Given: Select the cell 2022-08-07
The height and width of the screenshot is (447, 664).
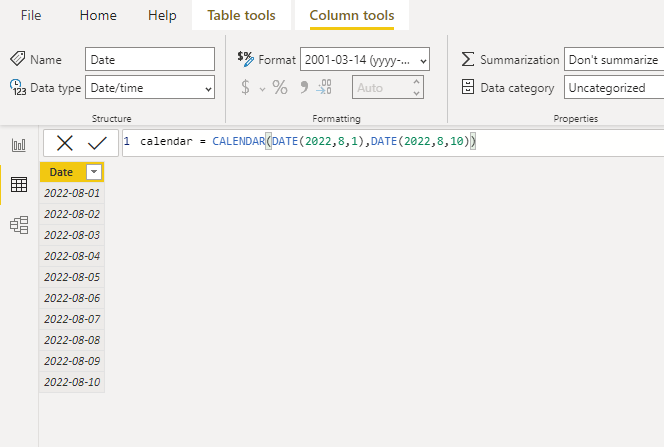Looking at the screenshot, I should coord(72,319).
